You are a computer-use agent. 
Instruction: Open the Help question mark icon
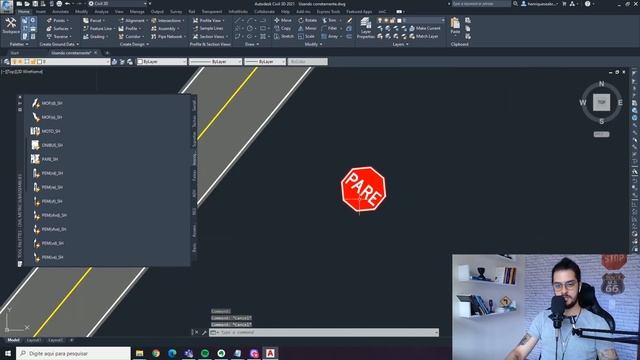click(x=587, y=4)
